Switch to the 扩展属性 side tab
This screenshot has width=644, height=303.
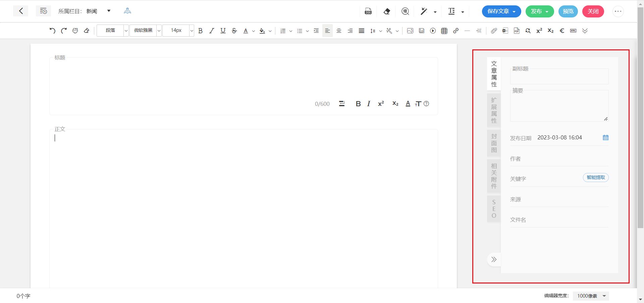(x=494, y=110)
